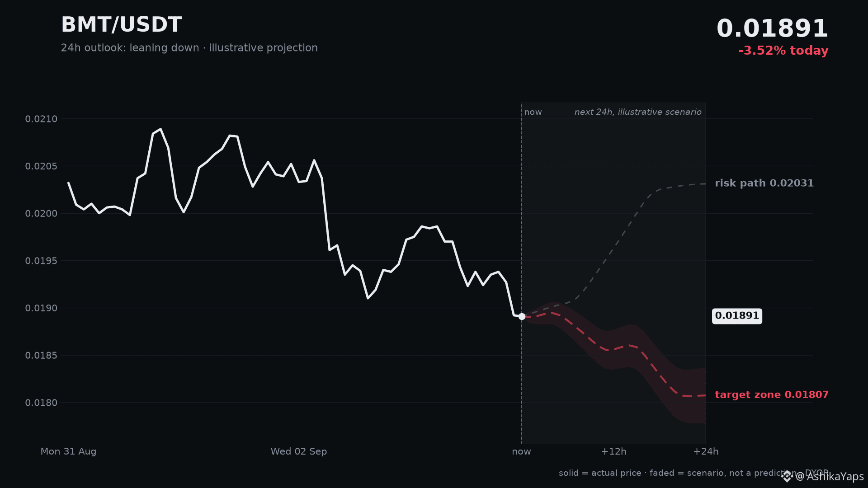Click the @AshikaYaps watermark handle
The image size is (868, 488).
(830, 477)
